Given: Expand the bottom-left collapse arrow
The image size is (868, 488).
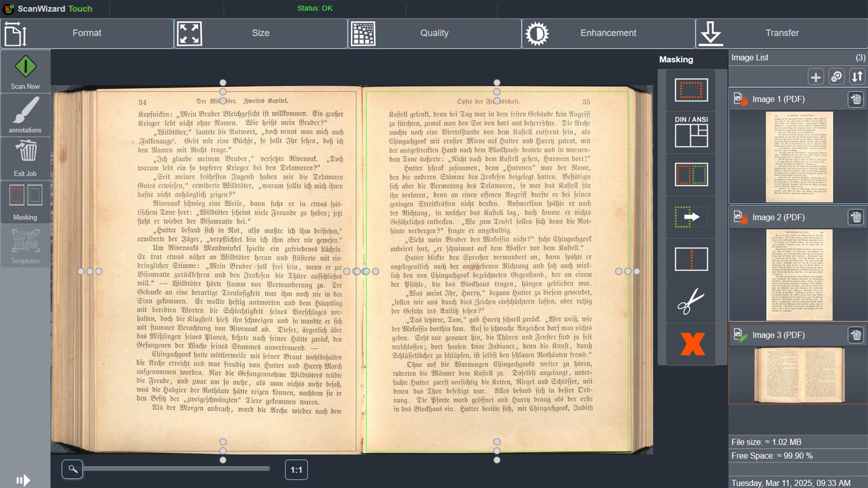Looking at the screenshot, I should pyautogui.click(x=23, y=480).
